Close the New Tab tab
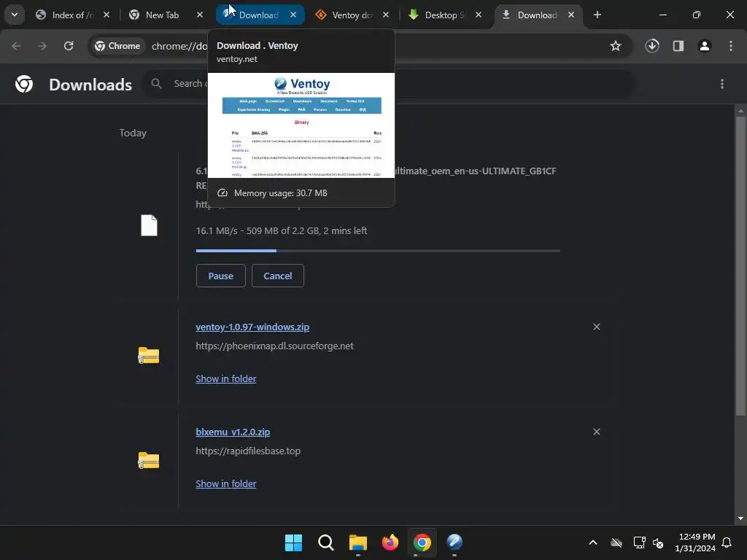The image size is (747, 560). [x=200, y=15]
